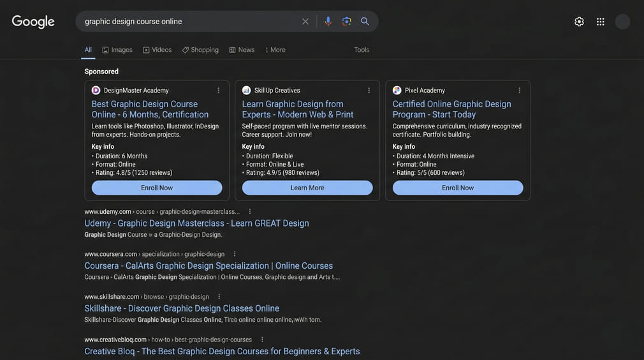Open Certified Online Graphic Design Program link
Screen dimensions: 644x360
(452, 109)
